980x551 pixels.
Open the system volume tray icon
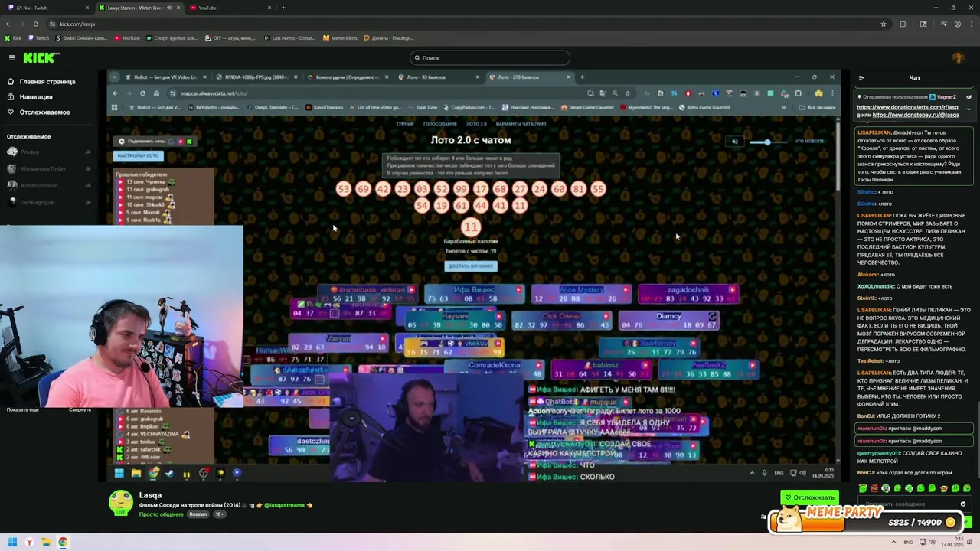(x=931, y=543)
